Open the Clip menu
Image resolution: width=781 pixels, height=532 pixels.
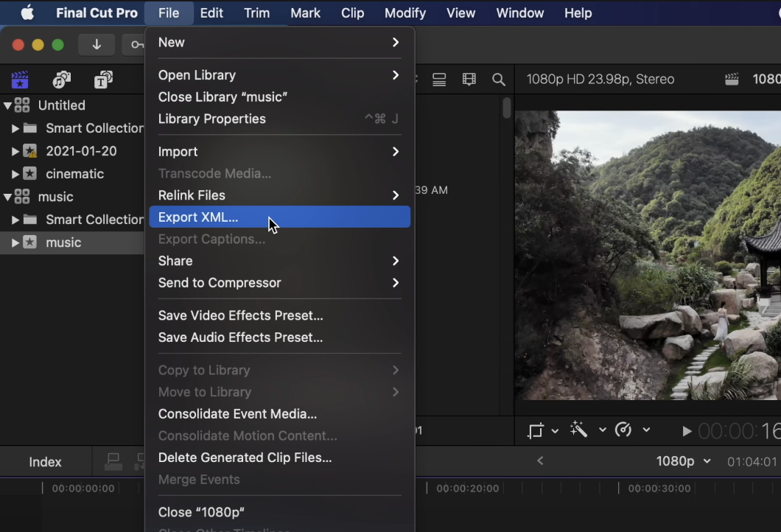[x=352, y=13]
